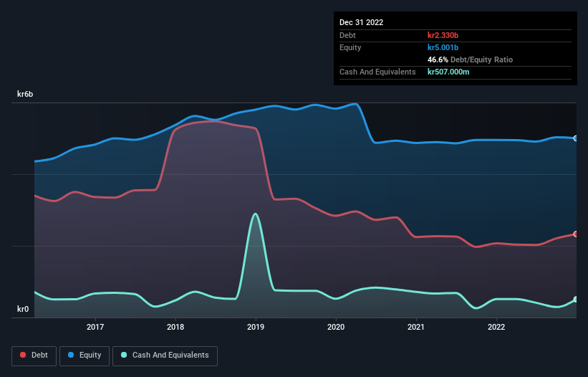This screenshot has height=377, width=588.
Task: Click Cash And Equivalents label in tooltip
Action: (x=377, y=72)
